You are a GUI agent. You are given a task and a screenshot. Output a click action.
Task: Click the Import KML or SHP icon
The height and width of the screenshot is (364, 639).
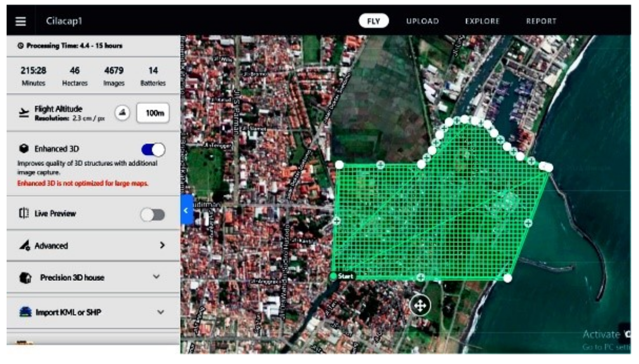point(26,312)
